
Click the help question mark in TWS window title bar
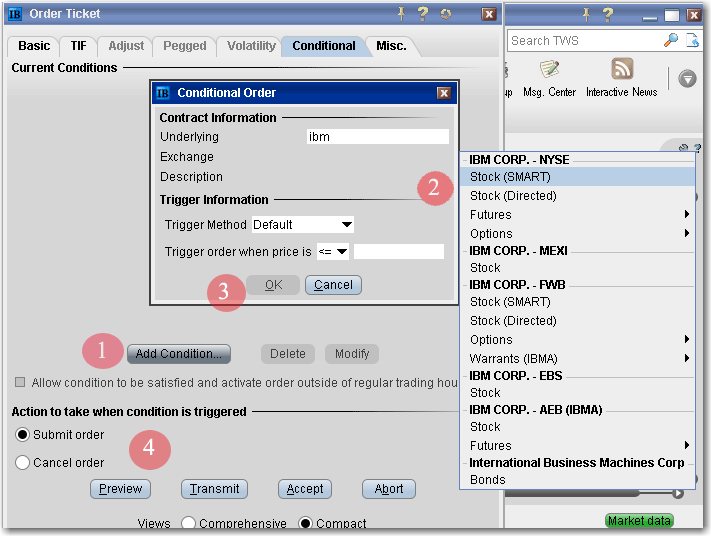tap(608, 15)
